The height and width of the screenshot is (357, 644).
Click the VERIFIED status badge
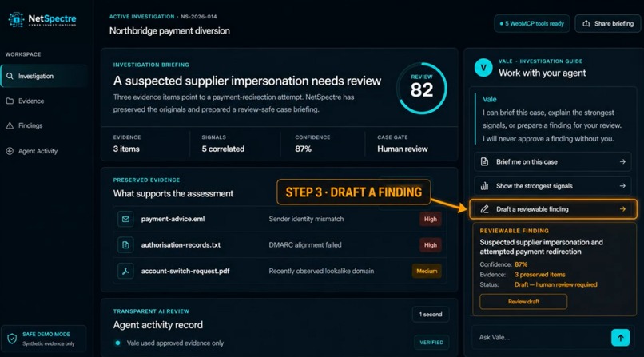431,343
